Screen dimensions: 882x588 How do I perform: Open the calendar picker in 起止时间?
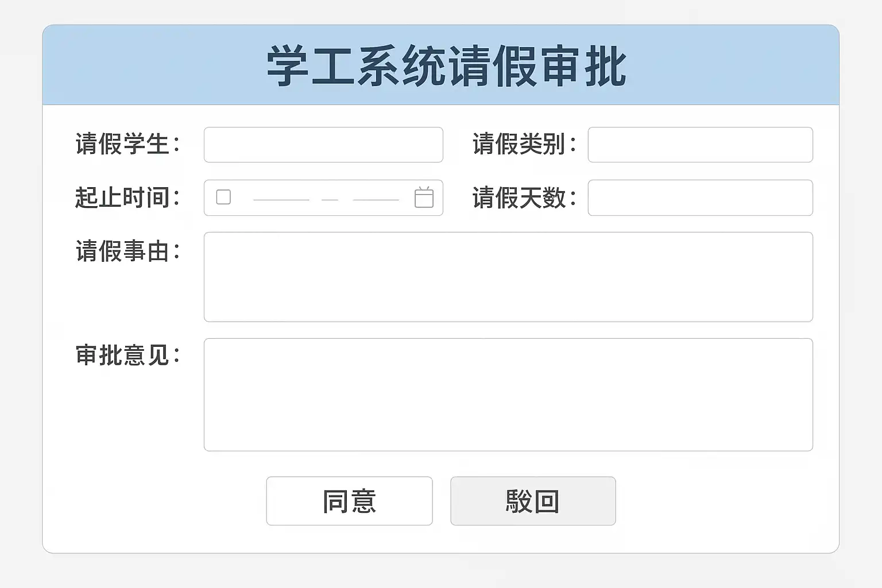(x=424, y=198)
